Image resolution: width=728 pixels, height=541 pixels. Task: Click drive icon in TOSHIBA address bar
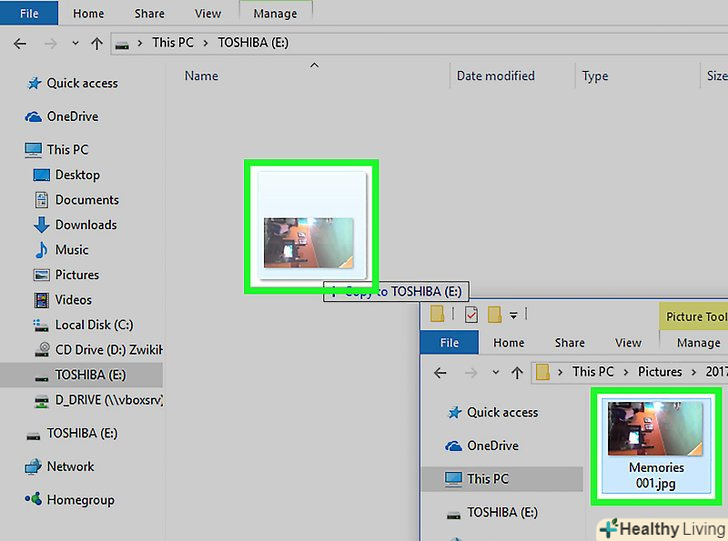[x=122, y=45]
